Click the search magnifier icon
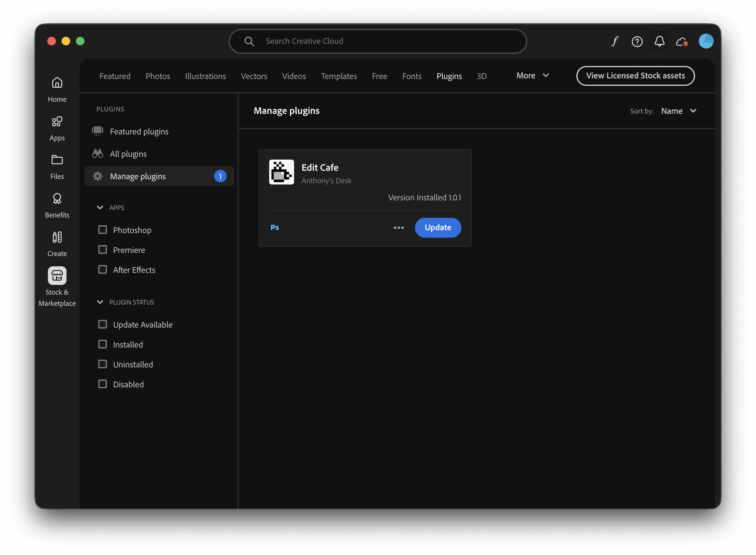 tap(249, 41)
